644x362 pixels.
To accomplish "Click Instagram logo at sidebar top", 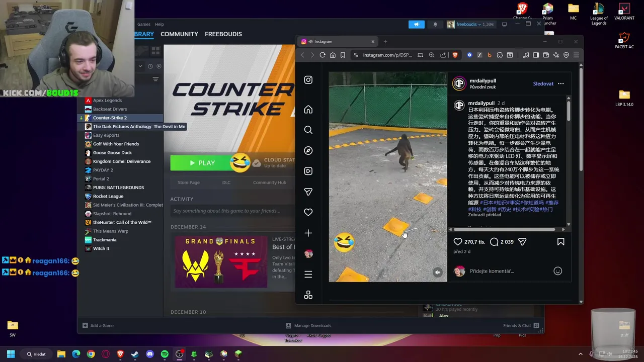I will point(308,79).
